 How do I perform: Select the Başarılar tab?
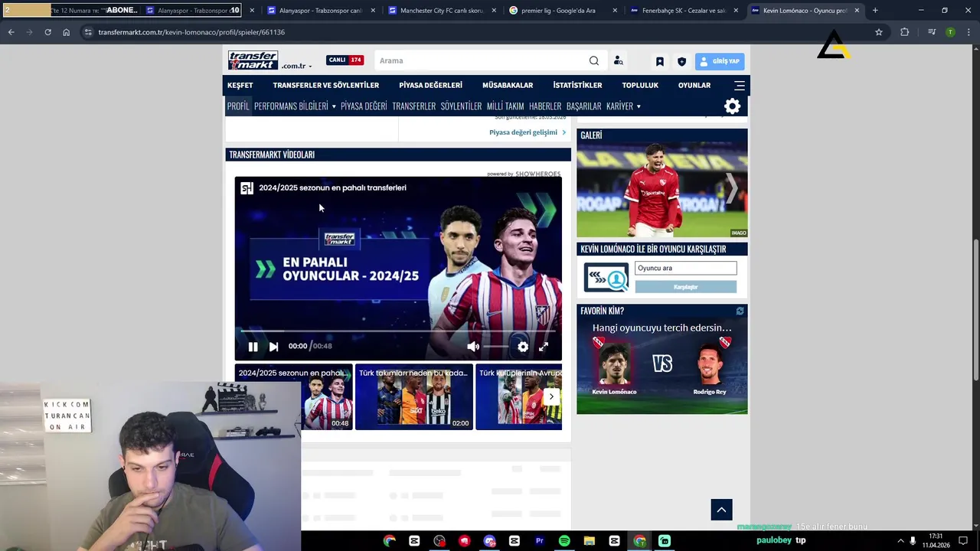[x=583, y=106]
